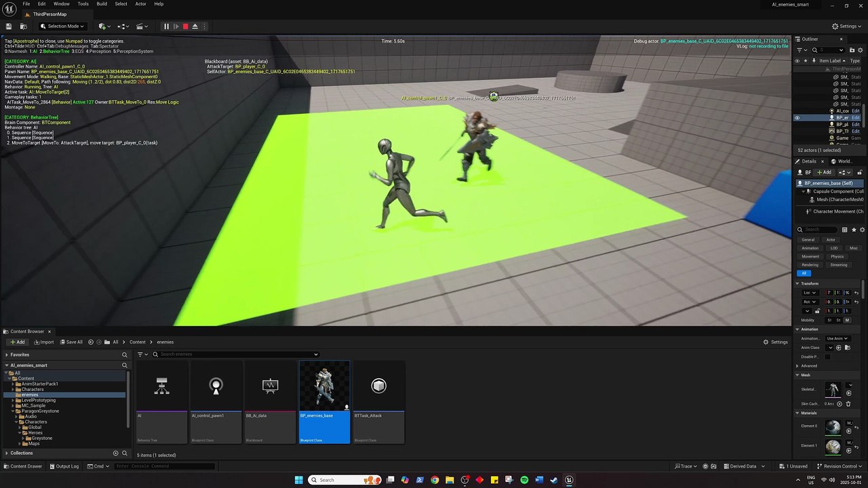Toggle visibility eye of BP_er actor row

(x=797, y=118)
